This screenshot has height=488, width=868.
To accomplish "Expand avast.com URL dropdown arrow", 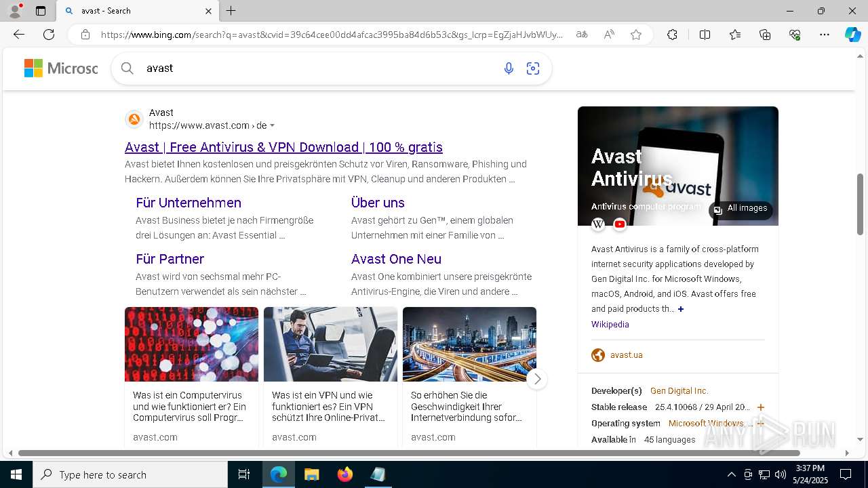I will (x=272, y=125).
